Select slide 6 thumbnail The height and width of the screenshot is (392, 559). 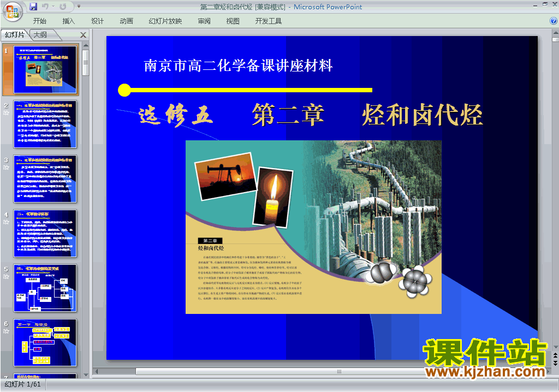pyautogui.click(x=45, y=342)
